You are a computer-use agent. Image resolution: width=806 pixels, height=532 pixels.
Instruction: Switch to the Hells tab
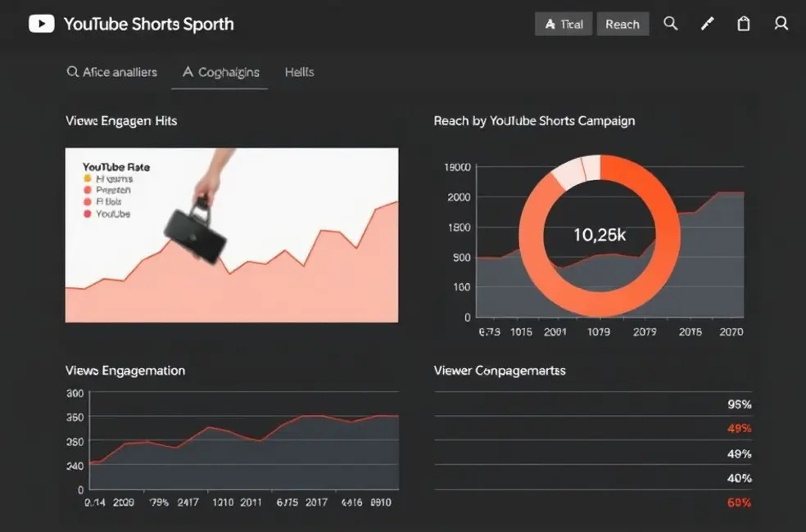[x=299, y=72]
